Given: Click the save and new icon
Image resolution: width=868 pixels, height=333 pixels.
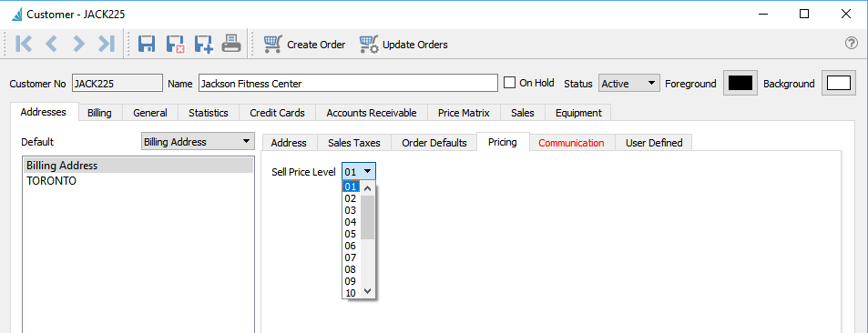Looking at the screenshot, I should (204, 45).
